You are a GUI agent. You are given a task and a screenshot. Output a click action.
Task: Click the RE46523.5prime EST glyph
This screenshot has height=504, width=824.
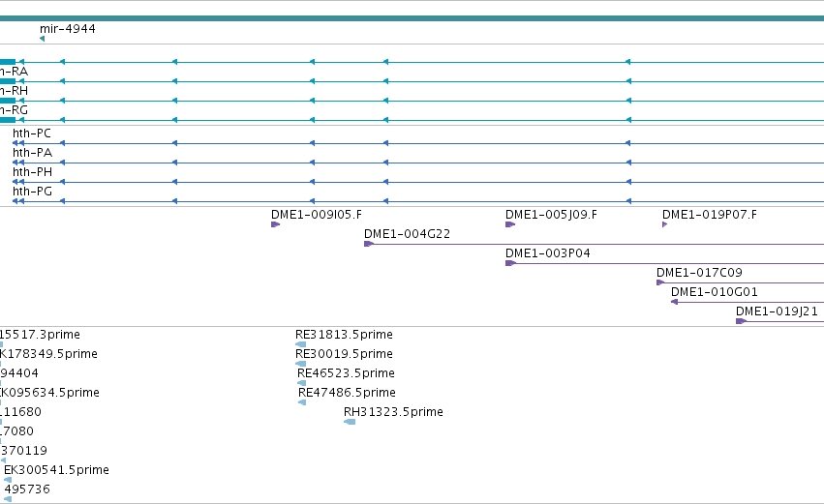click(x=302, y=383)
